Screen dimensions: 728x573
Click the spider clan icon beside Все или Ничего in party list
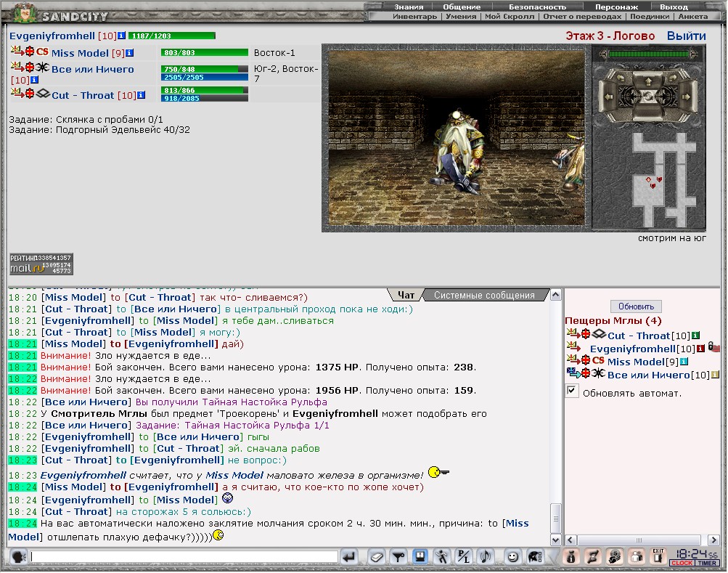pos(42,68)
